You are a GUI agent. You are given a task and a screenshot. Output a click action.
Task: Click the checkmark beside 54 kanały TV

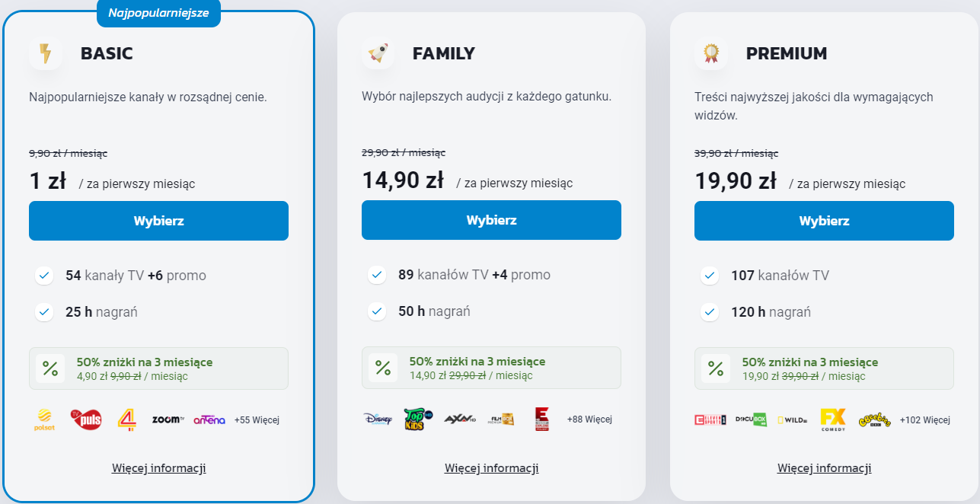[44, 275]
